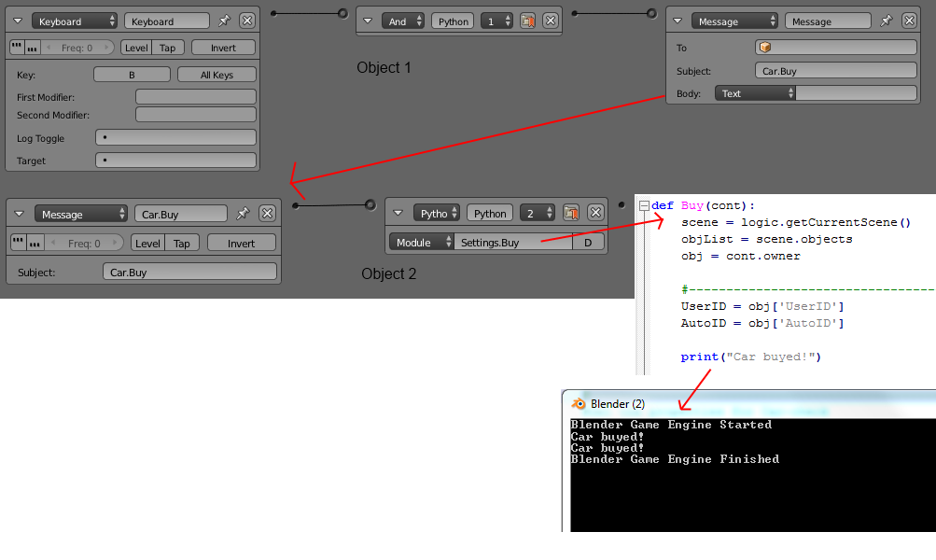Viewport: 936px width, 560px height.
Task: Open And controller type dropdown
Action: click(403, 21)
